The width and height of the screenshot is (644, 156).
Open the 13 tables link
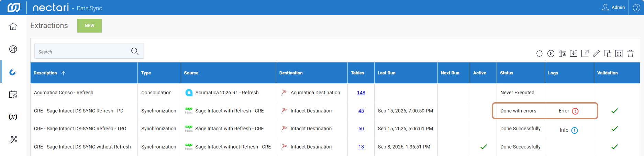(x=361, y=147)
